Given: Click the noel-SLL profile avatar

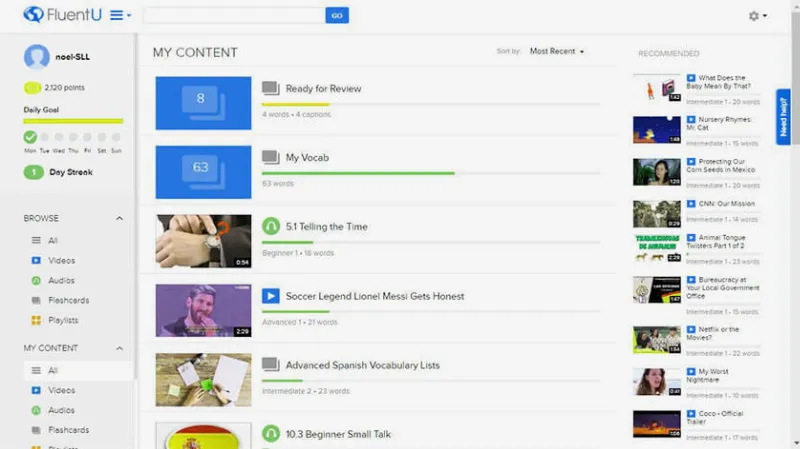Looking at the screenshot, I should [x=37, y=57].
